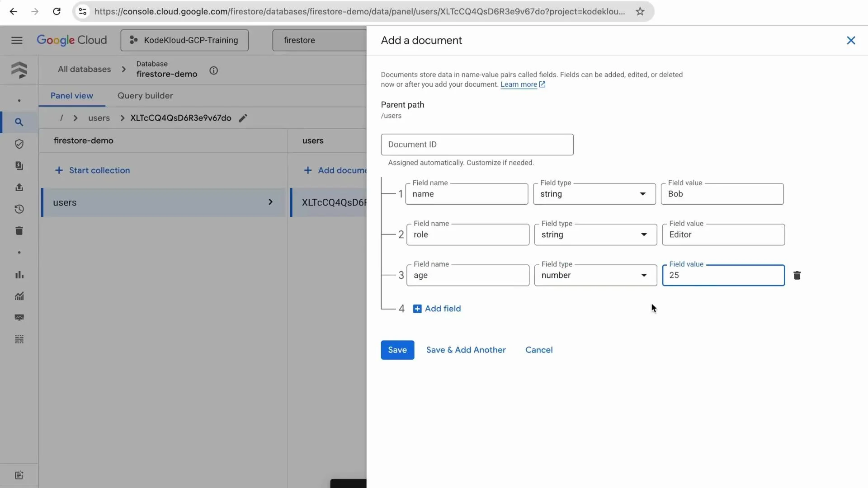
Task: Open the release notes icon at sidebar bottom
Action: (x=19, y=475)
